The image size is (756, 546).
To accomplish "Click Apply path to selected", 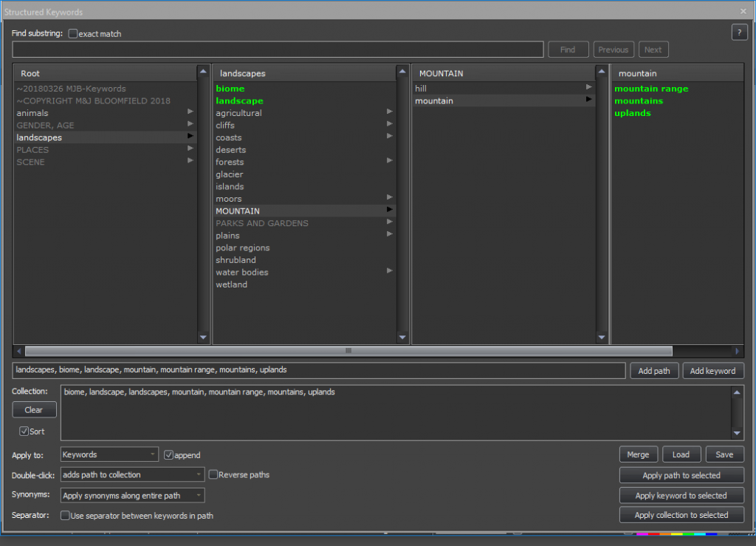I will [x=681, y=475].
